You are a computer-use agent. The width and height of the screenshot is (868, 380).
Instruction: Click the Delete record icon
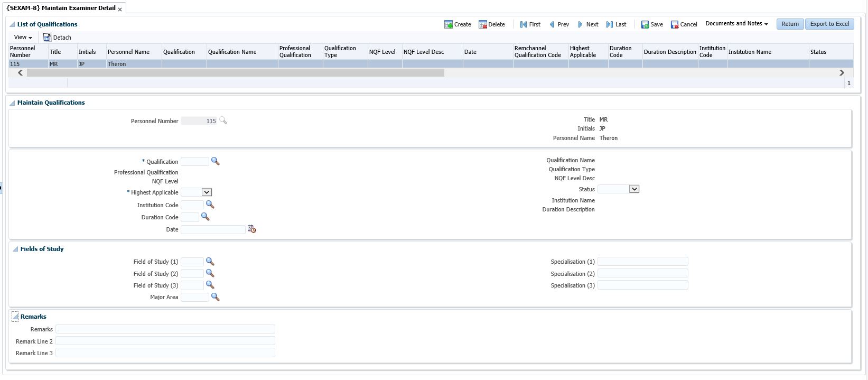[483, 24]
